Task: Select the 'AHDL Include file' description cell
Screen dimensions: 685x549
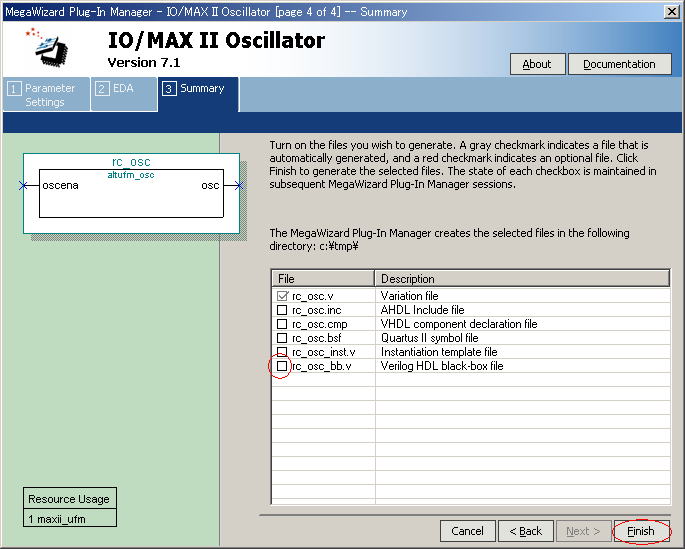Action: coord(522,310)
